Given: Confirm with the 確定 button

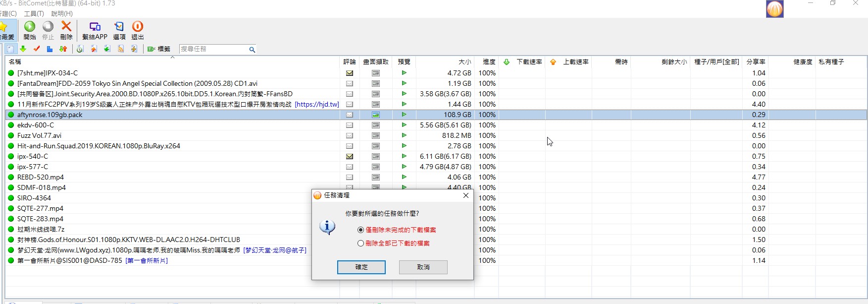Looking at the screenshot, I should click(x=361, y=267).
